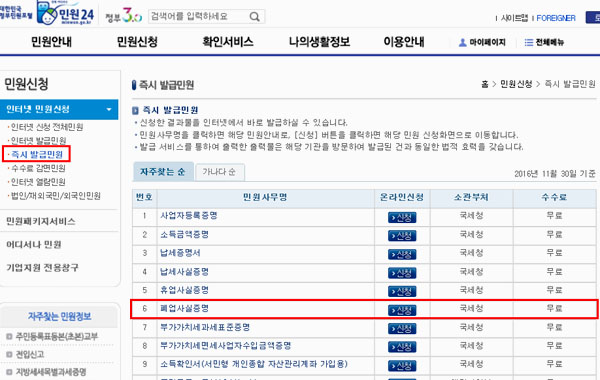Click 신청 button for 소득금액증명

tap(402, 236)
